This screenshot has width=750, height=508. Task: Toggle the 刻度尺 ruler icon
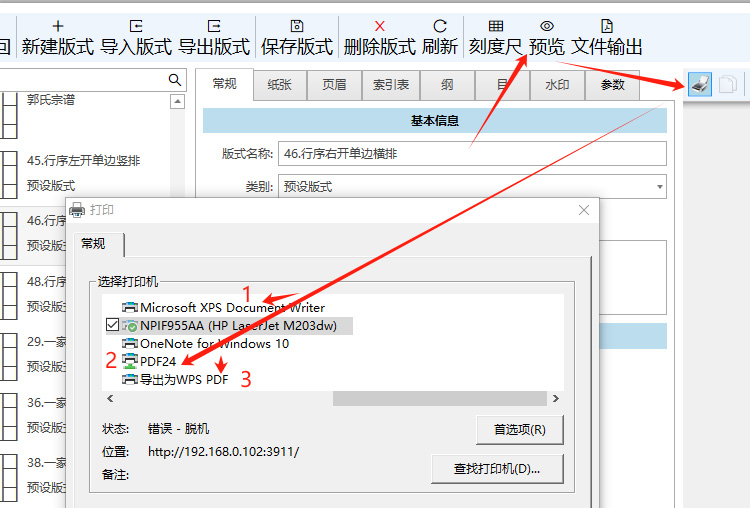495,26
